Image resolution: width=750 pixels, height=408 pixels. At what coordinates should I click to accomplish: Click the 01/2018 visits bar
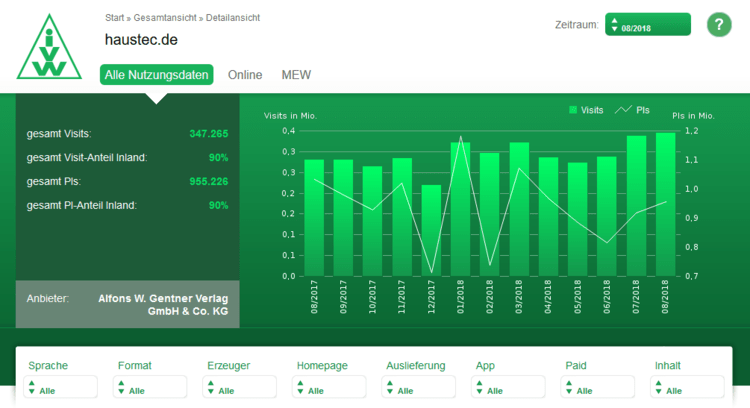tap(460, 210)
